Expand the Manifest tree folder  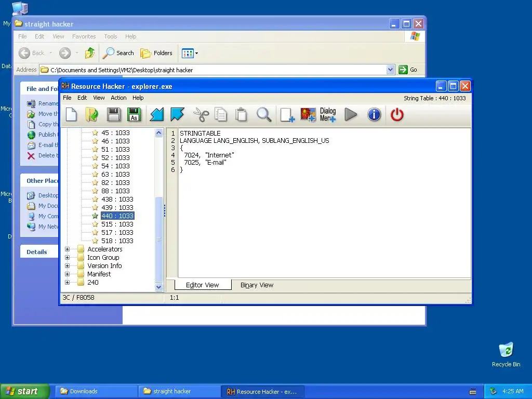pyautogui.click(x=67, y=274)
